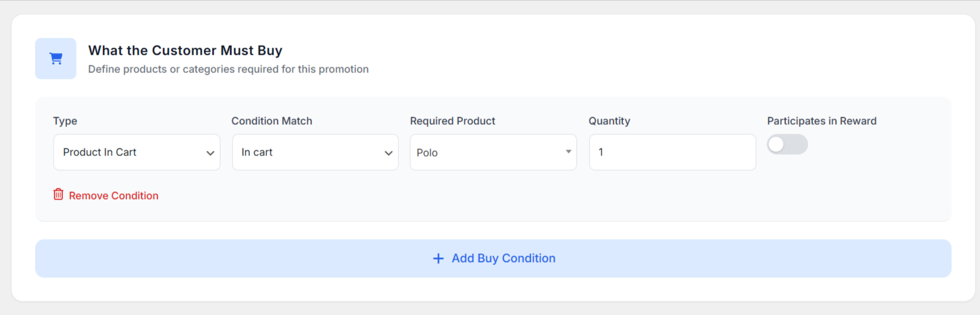This screenshot has height=315, width=980.
Task: Click the Participates in Reward label
Action: tap(821, 121)
